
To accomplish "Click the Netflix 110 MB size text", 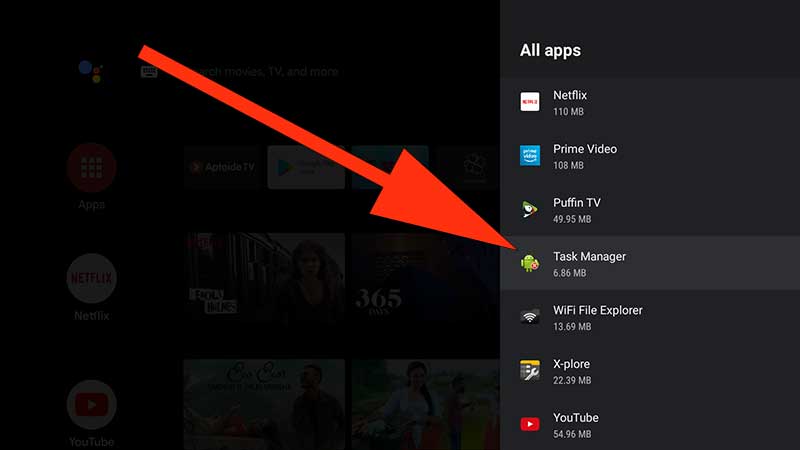I will [568, 112].
